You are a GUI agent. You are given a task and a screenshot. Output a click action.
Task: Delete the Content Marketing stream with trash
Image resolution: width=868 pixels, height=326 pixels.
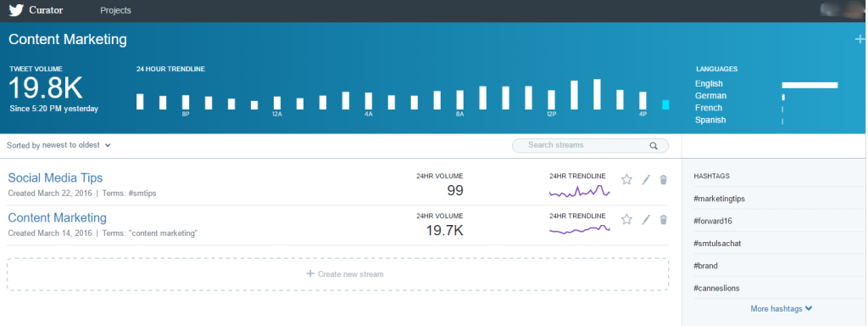click(664, 220)
